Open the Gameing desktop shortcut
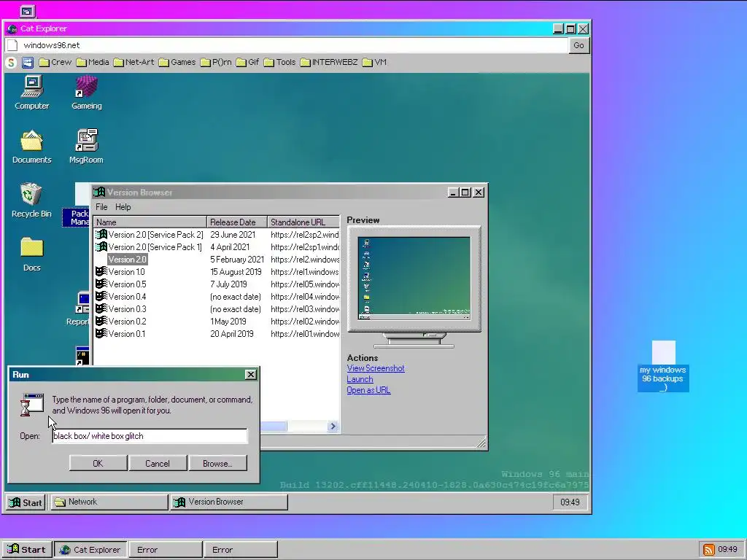Image resolution: width=747 pixels, height=560 pixels. [87, 93]
